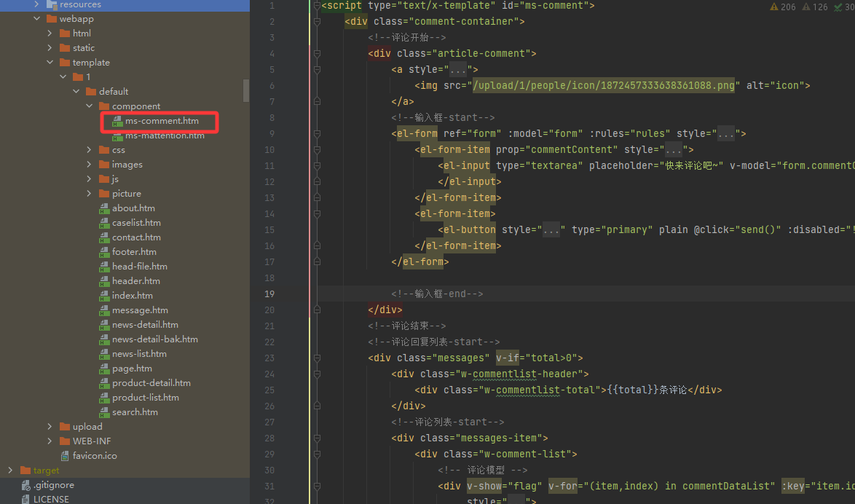Open the image path link on line 6

604,86
